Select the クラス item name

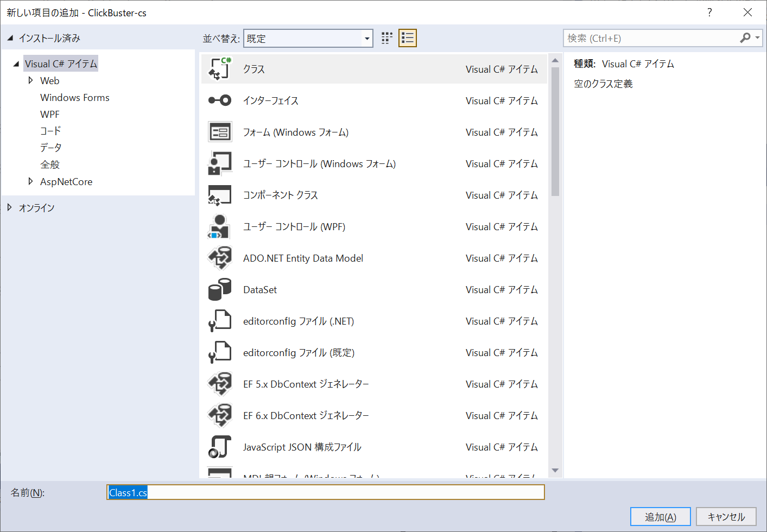point(254,69)
